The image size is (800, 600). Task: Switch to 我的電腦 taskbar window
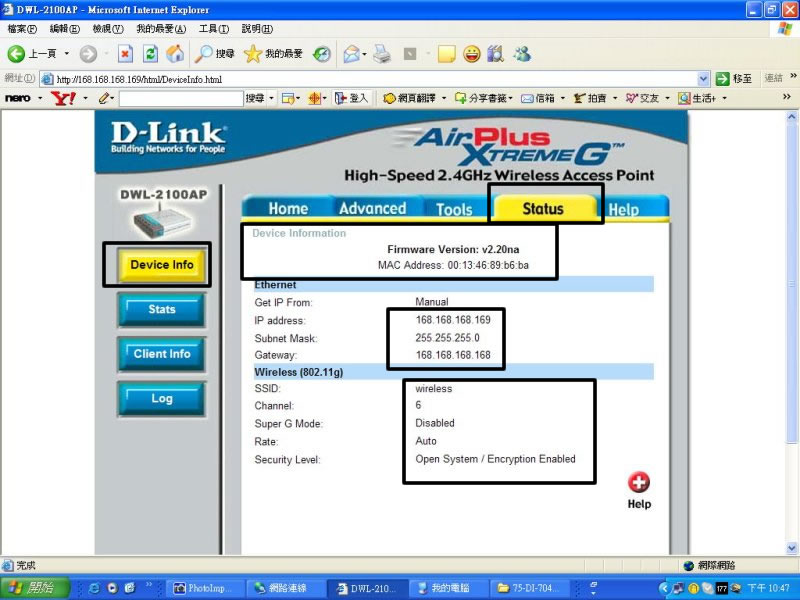point(449,588)
